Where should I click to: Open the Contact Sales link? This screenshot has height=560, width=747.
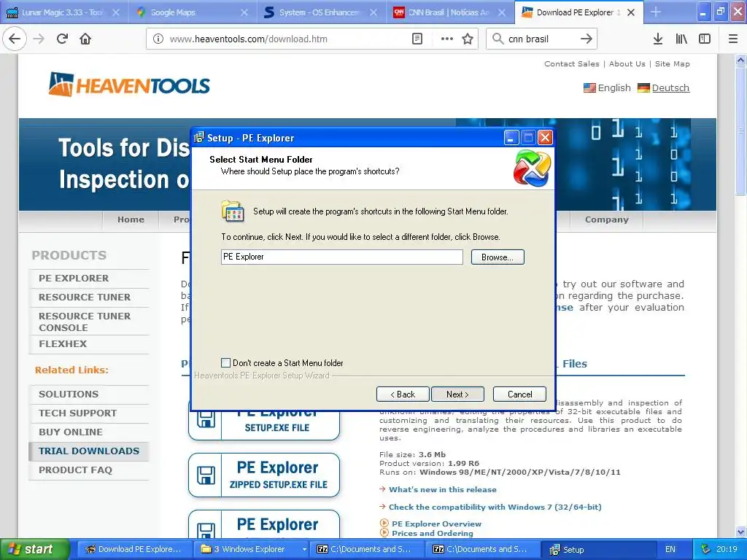coord(572,64)
